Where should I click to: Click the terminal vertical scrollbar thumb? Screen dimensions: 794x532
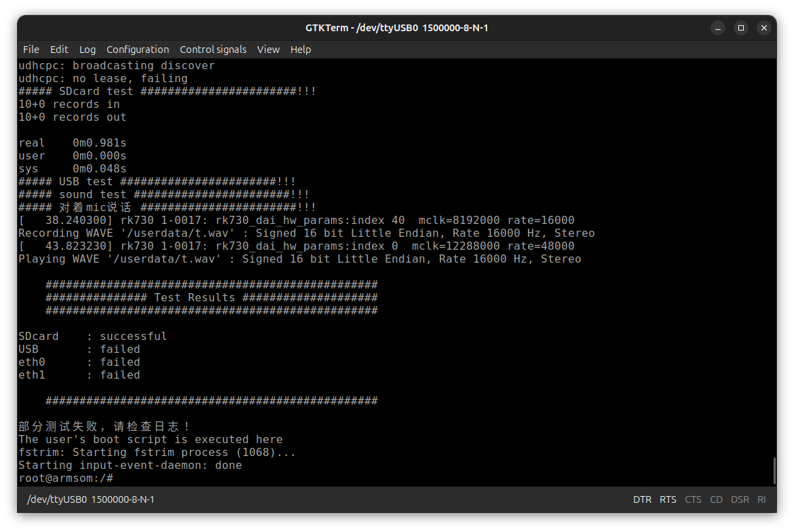(x=774, y=470)
